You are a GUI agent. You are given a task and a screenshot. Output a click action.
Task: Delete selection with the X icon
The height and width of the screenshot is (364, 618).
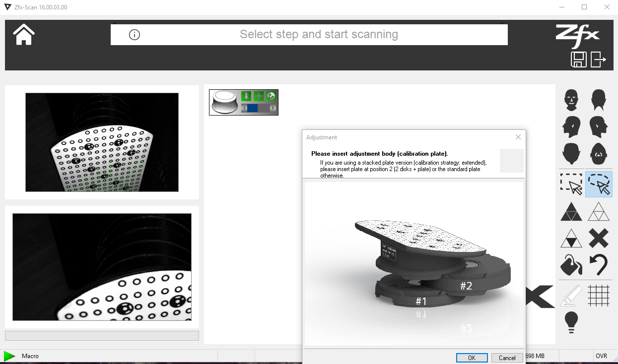tap(599, 238)
